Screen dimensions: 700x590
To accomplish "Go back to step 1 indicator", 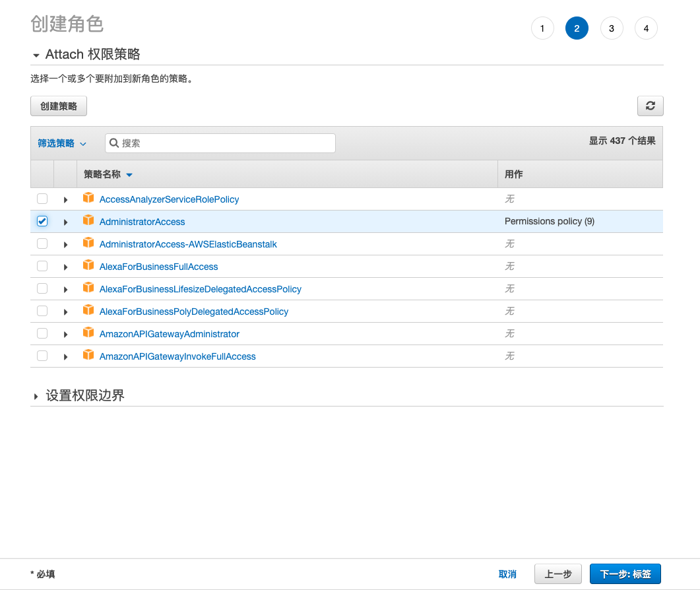I will [x=542, y=28].
